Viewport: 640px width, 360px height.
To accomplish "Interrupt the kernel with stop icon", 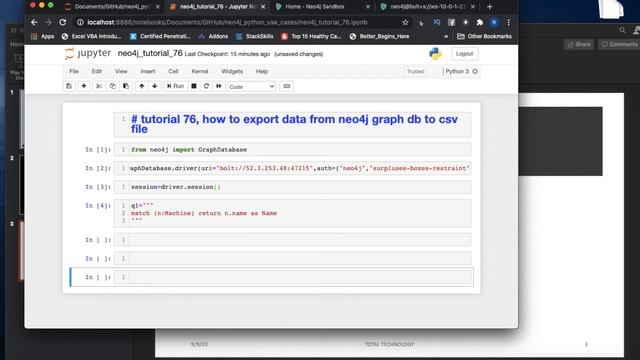I will [x=194, y=86].
